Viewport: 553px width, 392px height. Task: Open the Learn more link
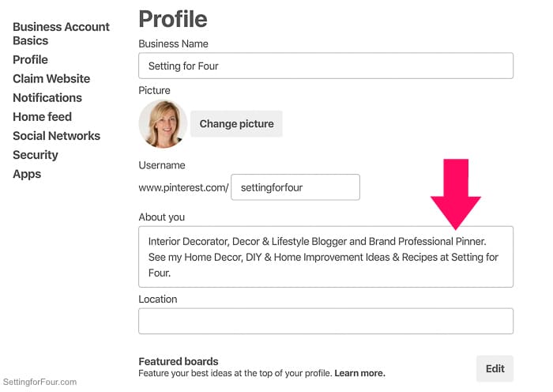(359, 373)
